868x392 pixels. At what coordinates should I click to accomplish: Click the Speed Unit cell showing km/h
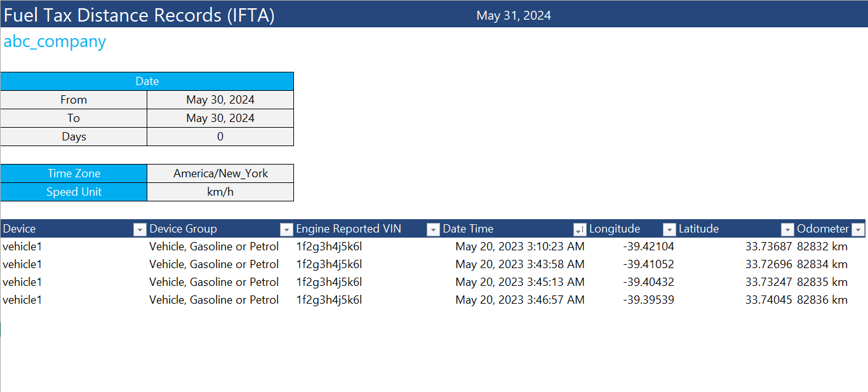coord(220,191)
